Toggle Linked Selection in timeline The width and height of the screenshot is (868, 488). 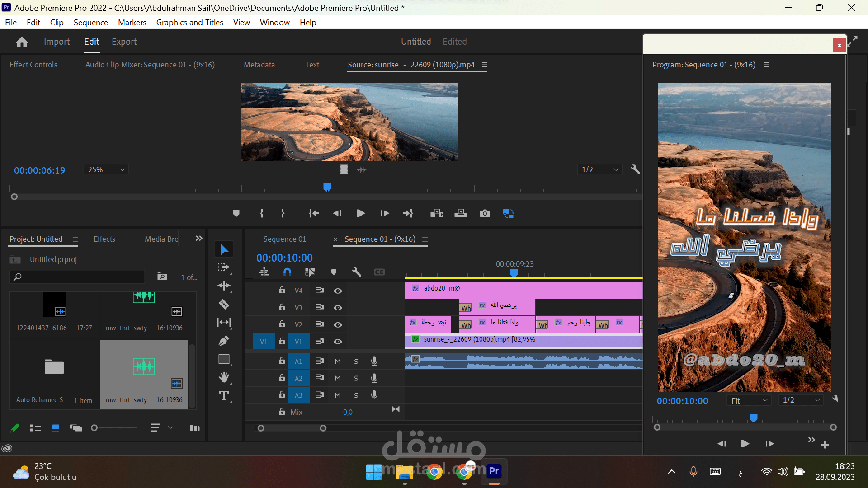[310, 272]
